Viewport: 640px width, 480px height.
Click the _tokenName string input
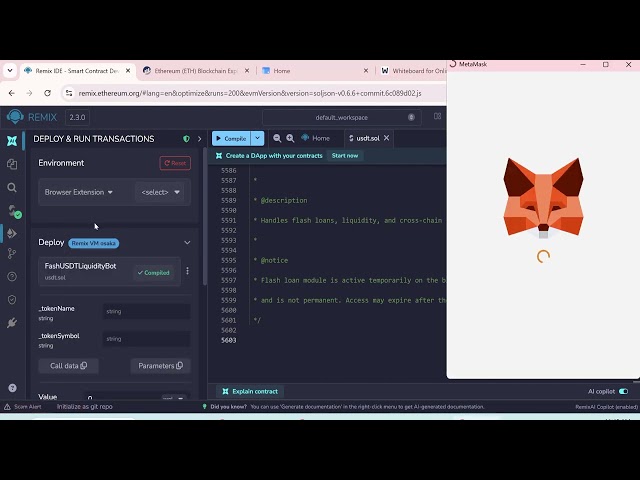tap(147, 311)
